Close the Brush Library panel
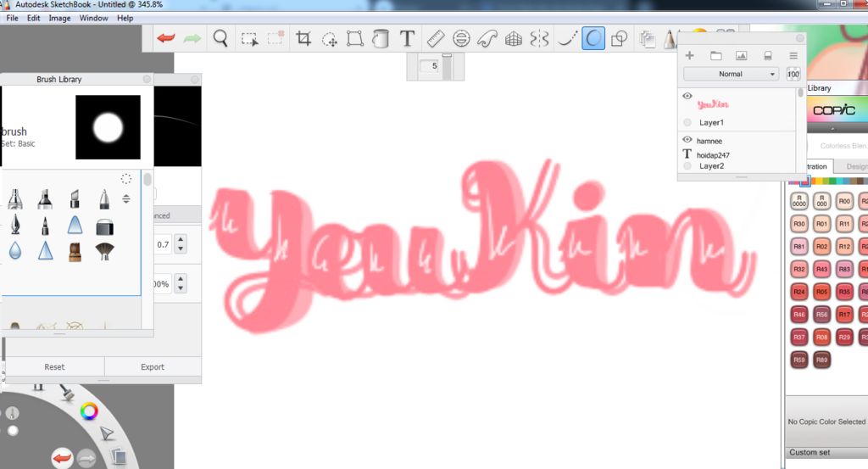 (147, 79)
